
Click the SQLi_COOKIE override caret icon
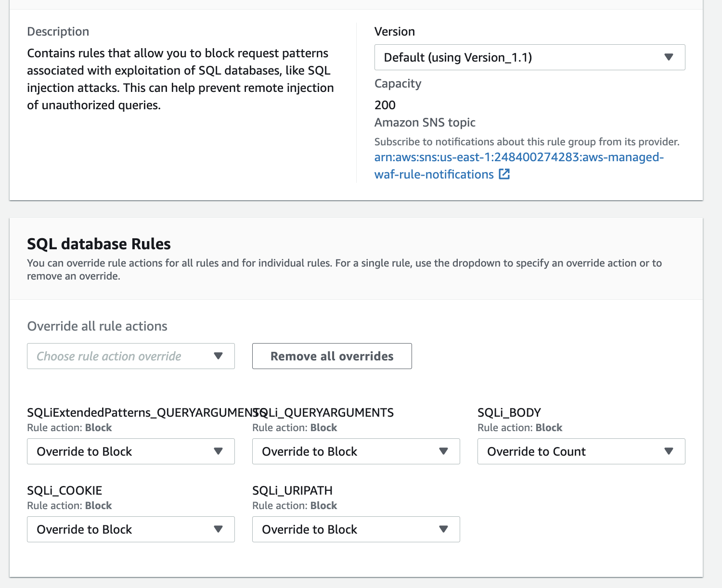pos(218,529)
